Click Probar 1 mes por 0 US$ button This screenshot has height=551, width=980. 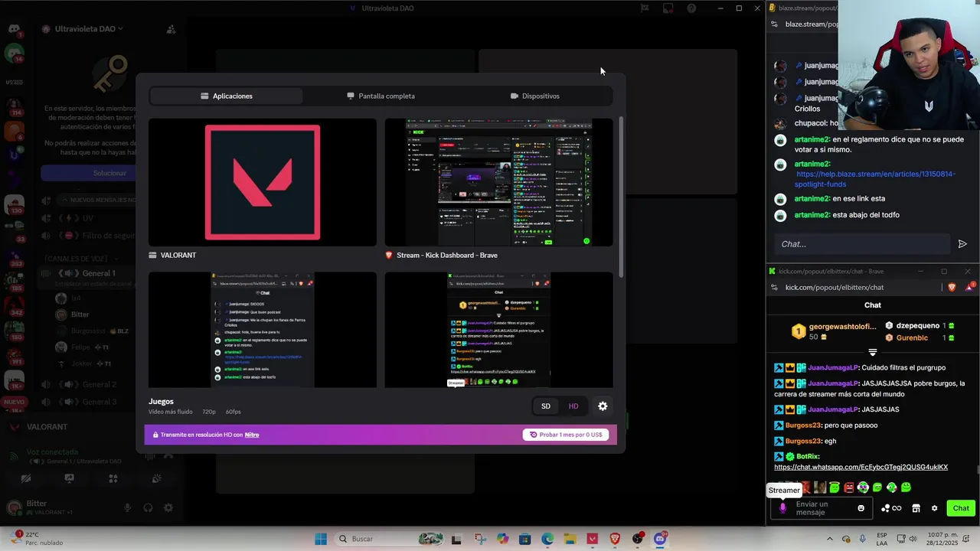pos(566,435)
